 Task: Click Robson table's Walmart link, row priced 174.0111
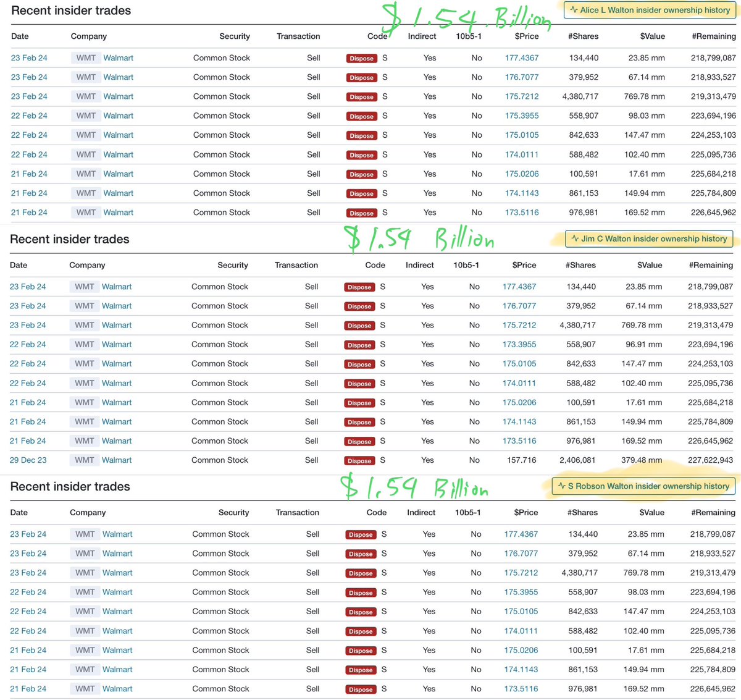click(x=117, y=631)
